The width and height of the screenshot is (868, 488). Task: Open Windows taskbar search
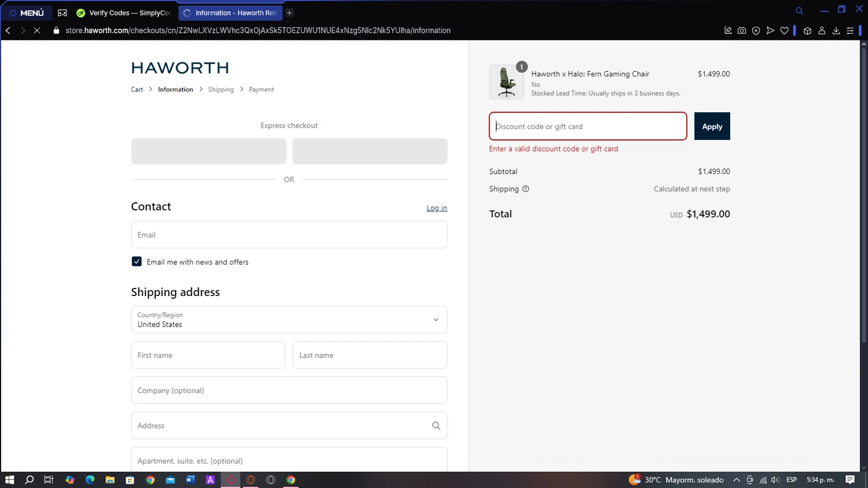point(30,480)
